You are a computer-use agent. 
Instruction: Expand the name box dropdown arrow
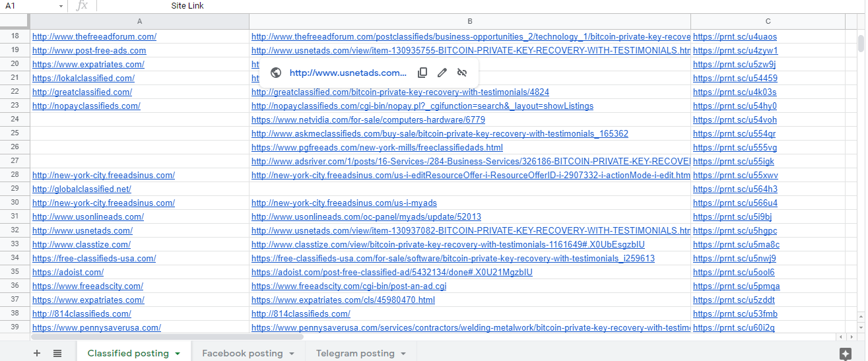(60, 6)
